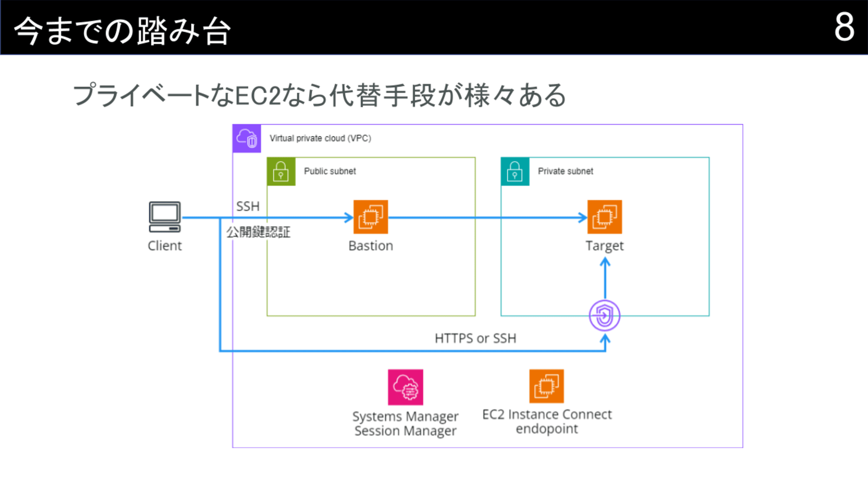This screenshot has width=868, height=488.
Task: Click the EC2 Instance Connect endpoint icon
Action: click(546, 386)
